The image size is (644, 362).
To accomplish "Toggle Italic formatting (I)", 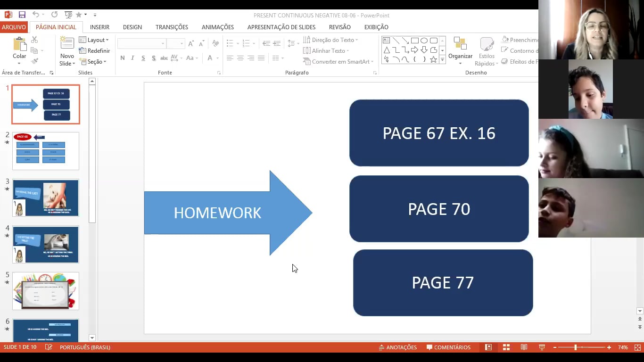I will coord(132,58).
